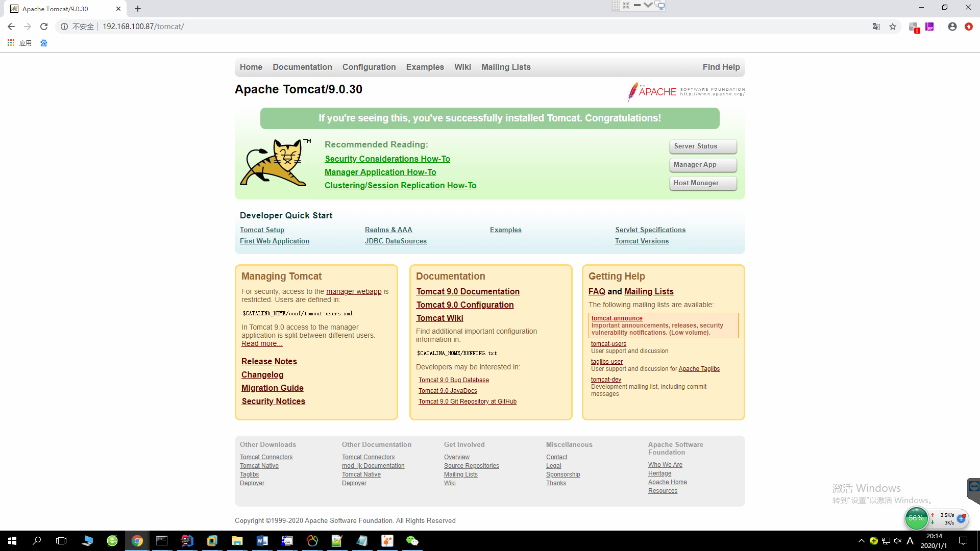Click the forward navigation arrow icon
Viewport: 980px width, 551px height.
pyautogui.click(x=27, y=26)
